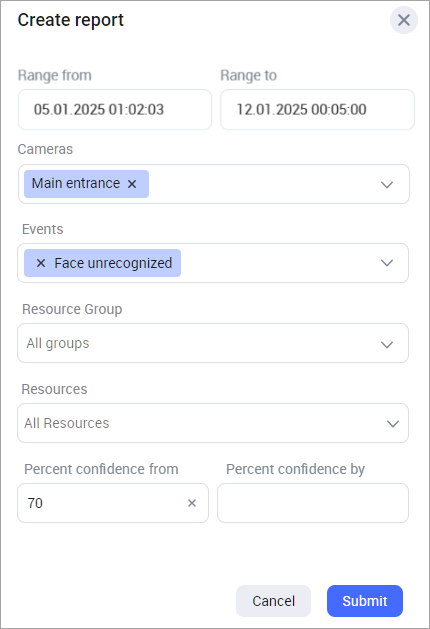Screen dimensions: 430x629
Task: Focus the Percent confidence from field
Action: click(x=113, y=503)
